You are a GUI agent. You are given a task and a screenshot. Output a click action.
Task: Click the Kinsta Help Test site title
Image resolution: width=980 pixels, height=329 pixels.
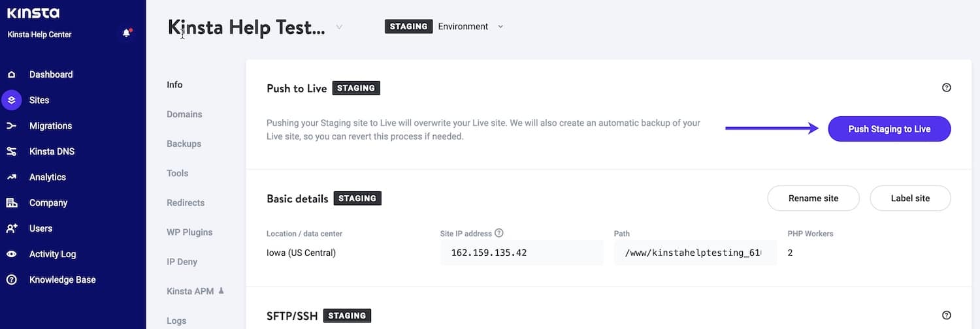246,27
